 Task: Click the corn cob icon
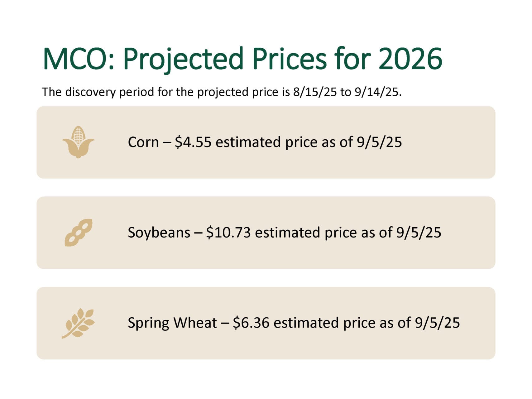(x=78, y=142)
